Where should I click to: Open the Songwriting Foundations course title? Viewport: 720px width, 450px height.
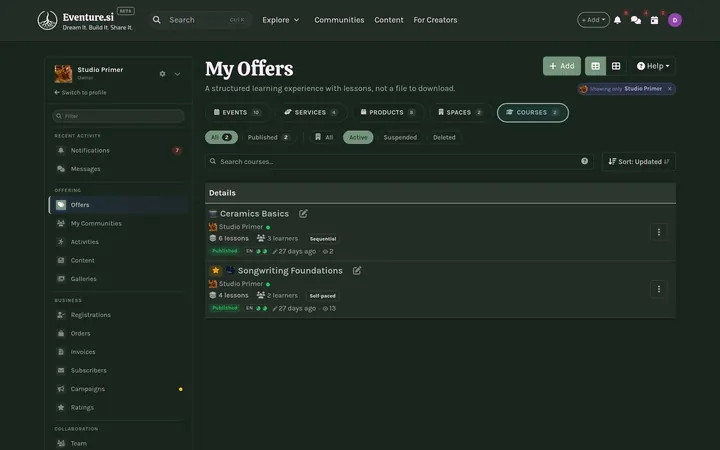290,270
